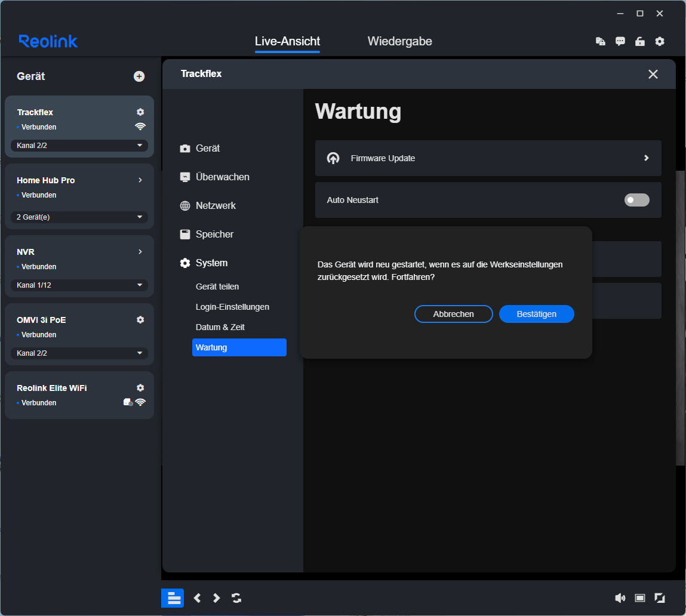Close the Trackflex settings panel
The height and width of the screenshot is (616, 686).
[653, 74]
